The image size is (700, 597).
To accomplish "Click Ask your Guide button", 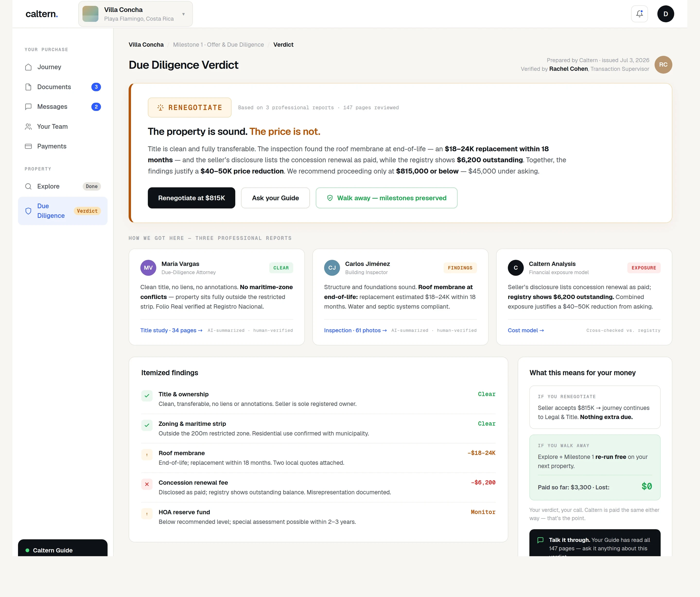I will click(x=275, y=198).
